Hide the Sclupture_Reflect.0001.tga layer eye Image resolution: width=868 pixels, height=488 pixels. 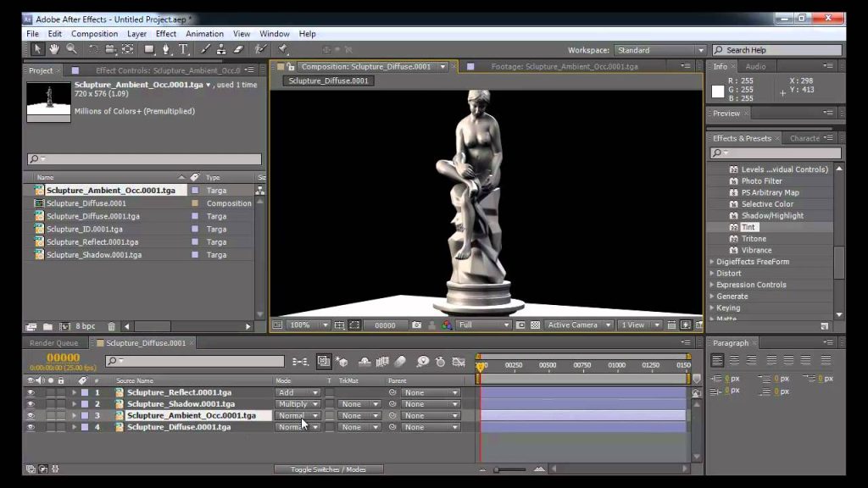[31, 392]
